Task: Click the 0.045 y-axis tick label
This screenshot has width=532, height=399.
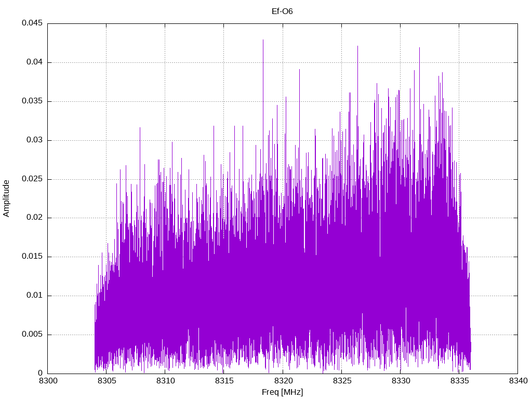Action: click(x=32, y=23)
